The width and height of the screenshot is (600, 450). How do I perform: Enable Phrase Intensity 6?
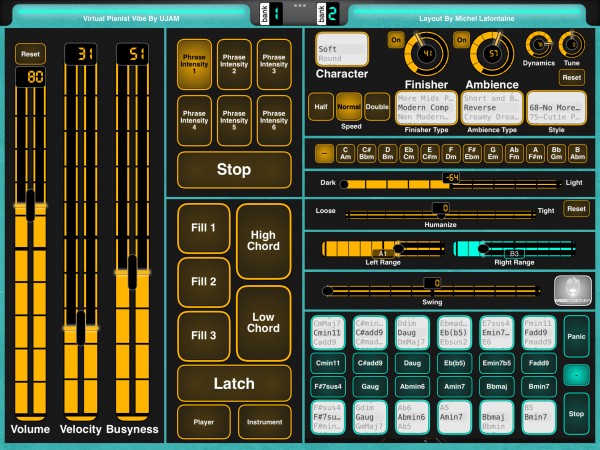click(x=274, y=121)
